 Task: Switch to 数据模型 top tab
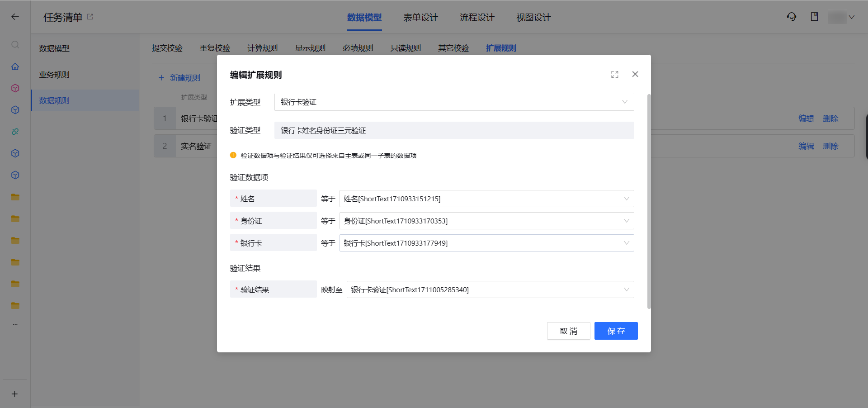pyautogui.click(x=364, y=17)
